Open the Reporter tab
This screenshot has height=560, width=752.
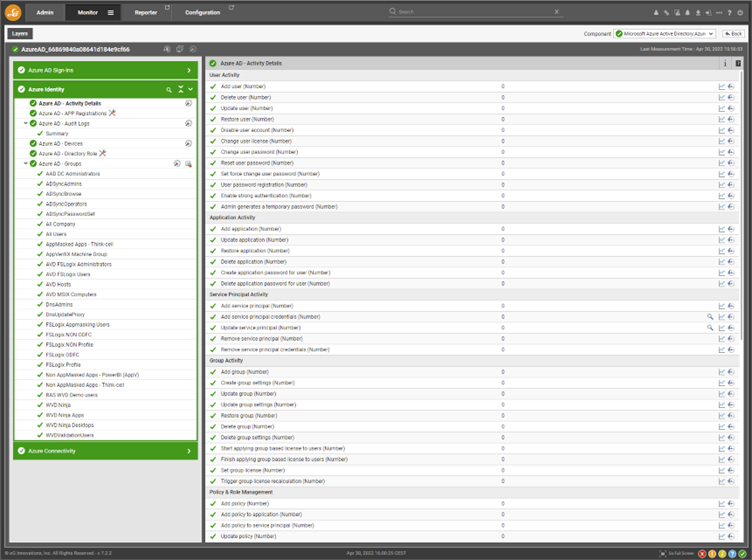(146, 12)
